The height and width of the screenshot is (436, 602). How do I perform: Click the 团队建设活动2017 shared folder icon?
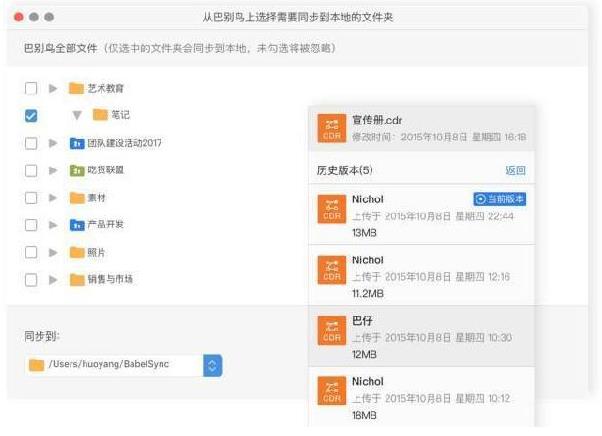tap(76, 143)
